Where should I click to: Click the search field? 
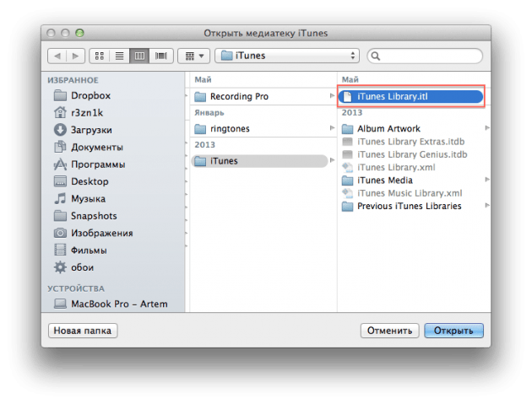425,56
